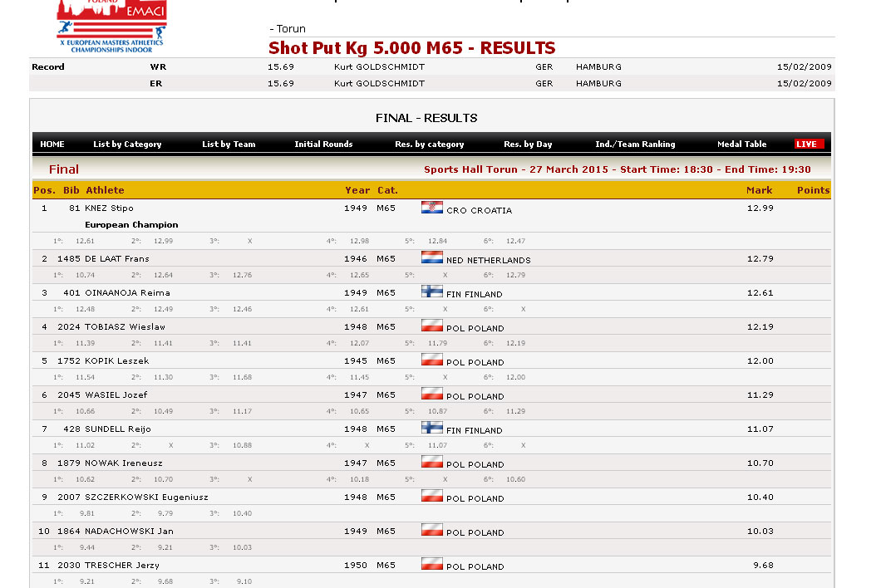The image size is (881, 588).
Task: Select Initial Rounds in navigation bar
Action: (323, 145)
